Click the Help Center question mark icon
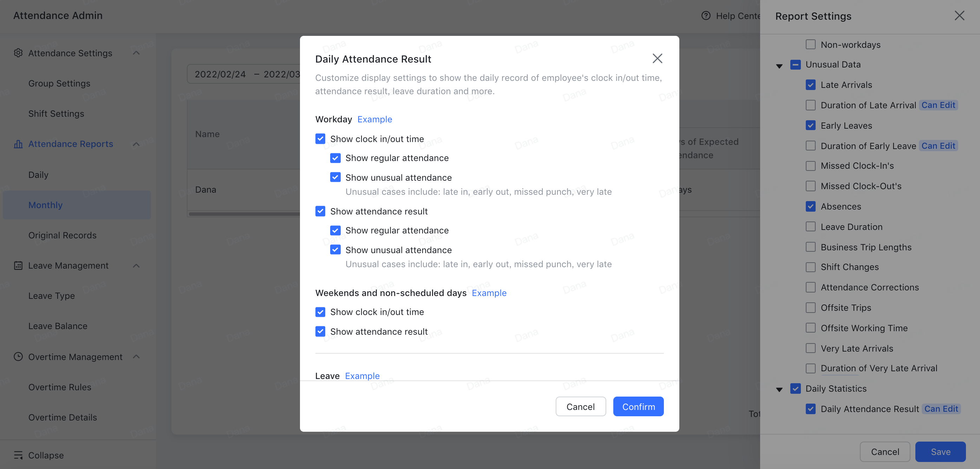The image size is (980, 469). 706,15
